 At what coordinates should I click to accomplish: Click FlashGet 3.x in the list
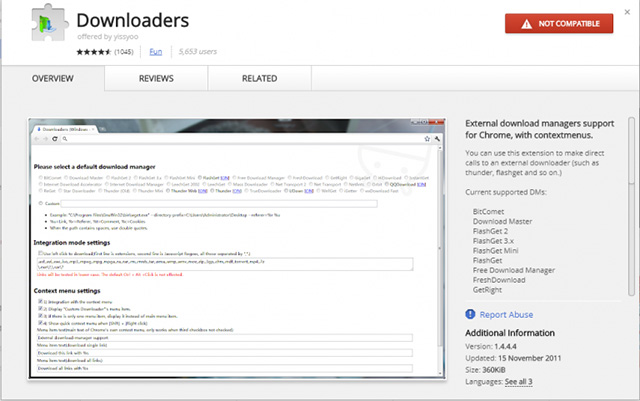493,241
